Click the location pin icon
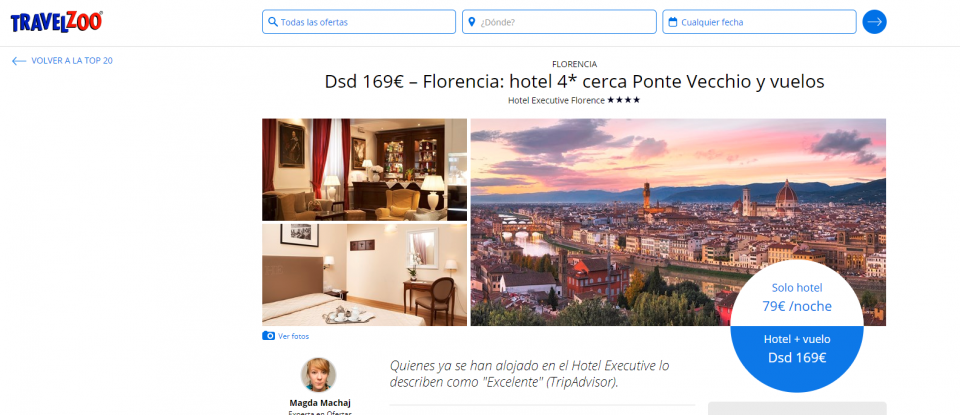The height and width of the screenshot is (415, 960). click(x=471, y=22)
